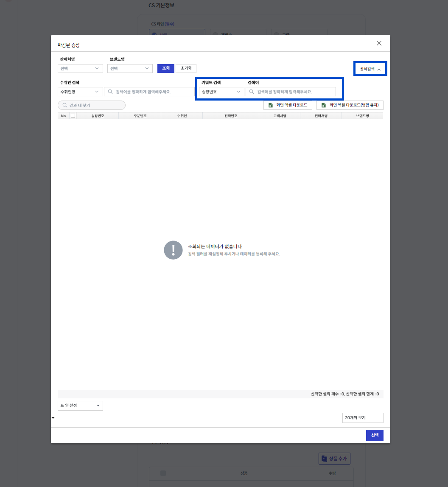
Task: Collapse the 상세검색 expander
Action: coord(370,69)
